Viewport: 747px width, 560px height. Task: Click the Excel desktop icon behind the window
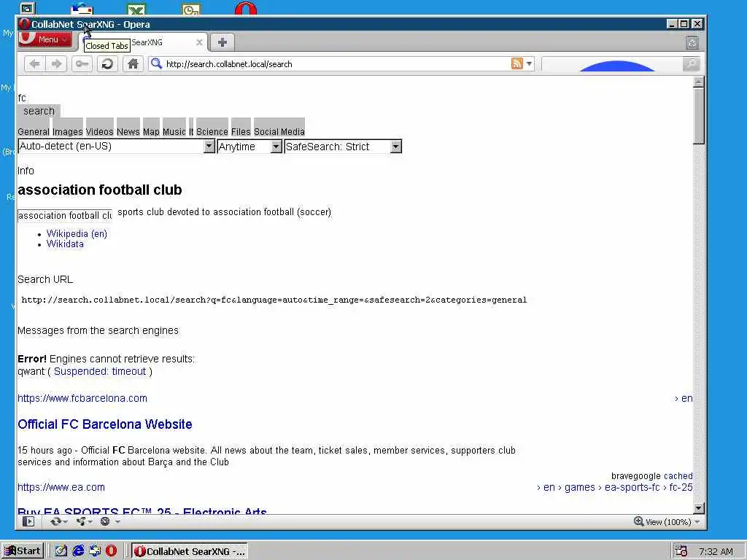(x=136, y=9)
